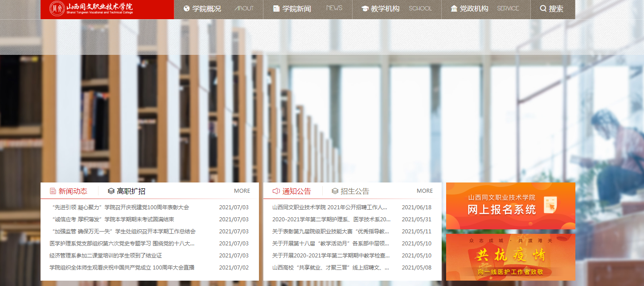644x286 pixels.
Task: Open the 教学机构 menu item
Action: click(385, 8)
